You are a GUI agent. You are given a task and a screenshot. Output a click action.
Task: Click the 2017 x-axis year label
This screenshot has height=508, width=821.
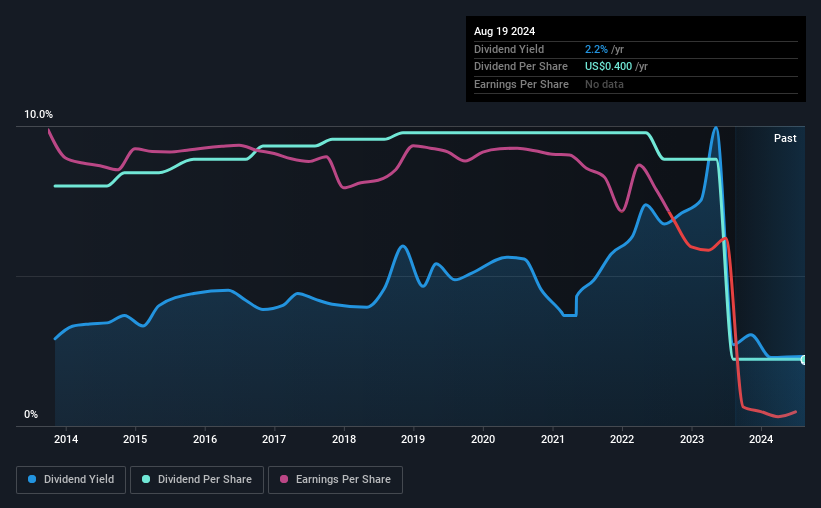click(x=274, y=439)
